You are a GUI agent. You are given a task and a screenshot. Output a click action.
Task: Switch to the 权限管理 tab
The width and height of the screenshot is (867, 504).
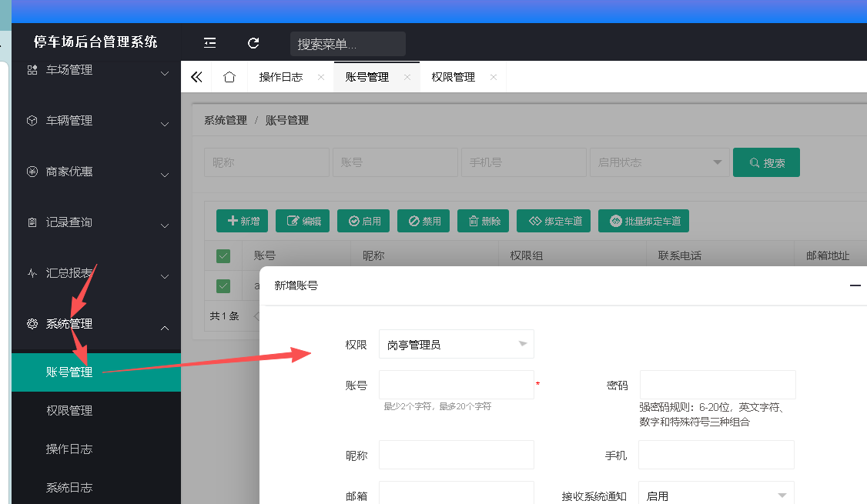coord(453,77)
